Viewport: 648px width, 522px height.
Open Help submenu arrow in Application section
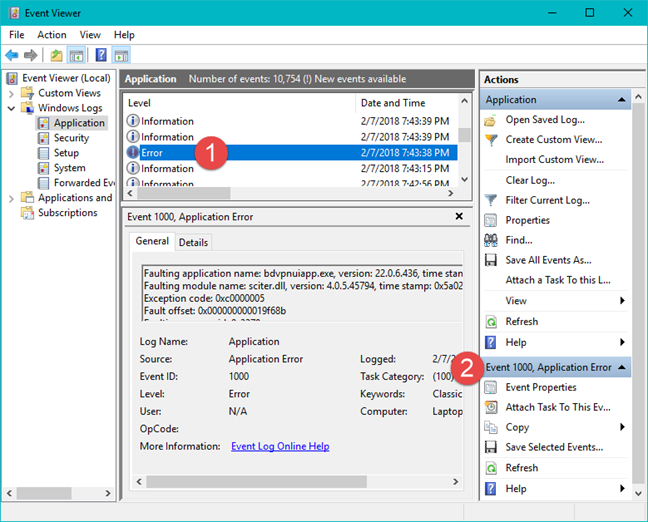[x=622, y=342]
